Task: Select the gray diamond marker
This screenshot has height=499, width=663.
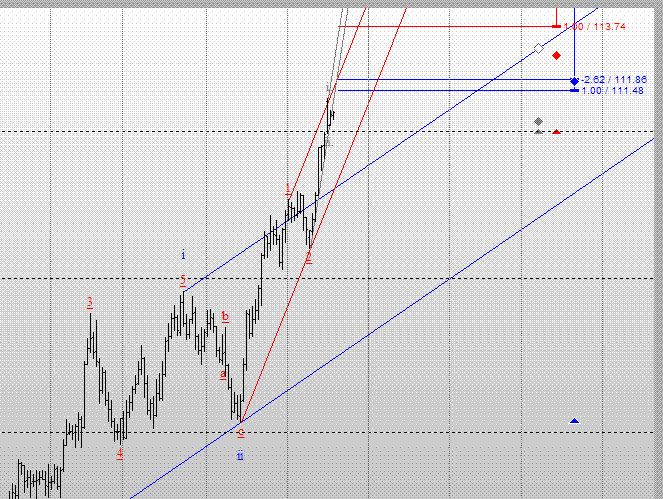Action: (x=538, y=121)
